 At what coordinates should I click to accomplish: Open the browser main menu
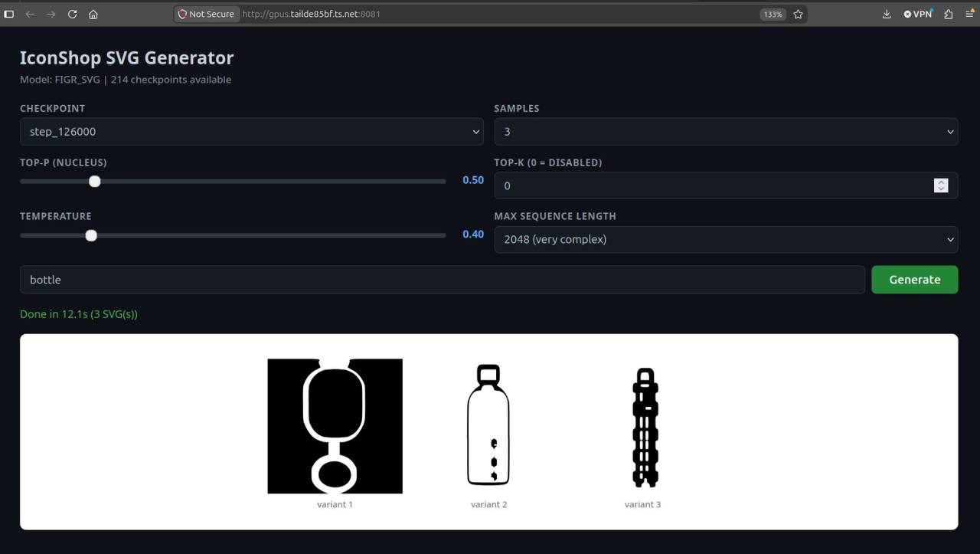[969, 14]
